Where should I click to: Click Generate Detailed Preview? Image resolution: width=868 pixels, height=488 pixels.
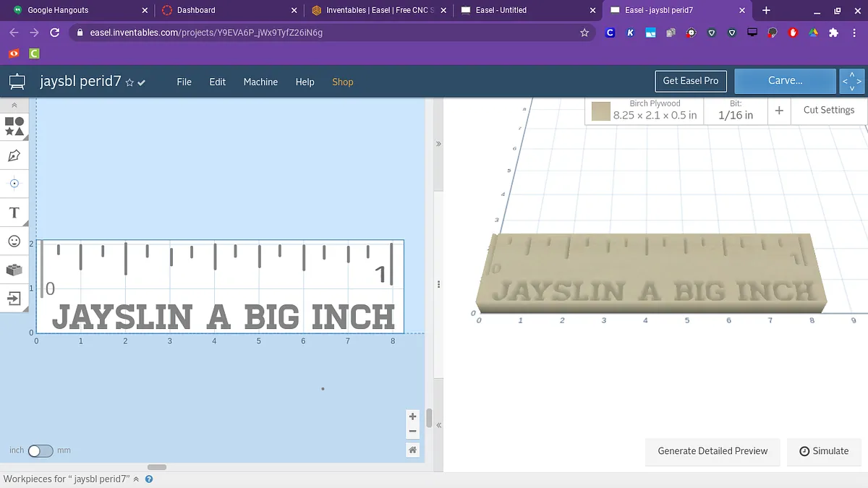click(x=712, y=450)
